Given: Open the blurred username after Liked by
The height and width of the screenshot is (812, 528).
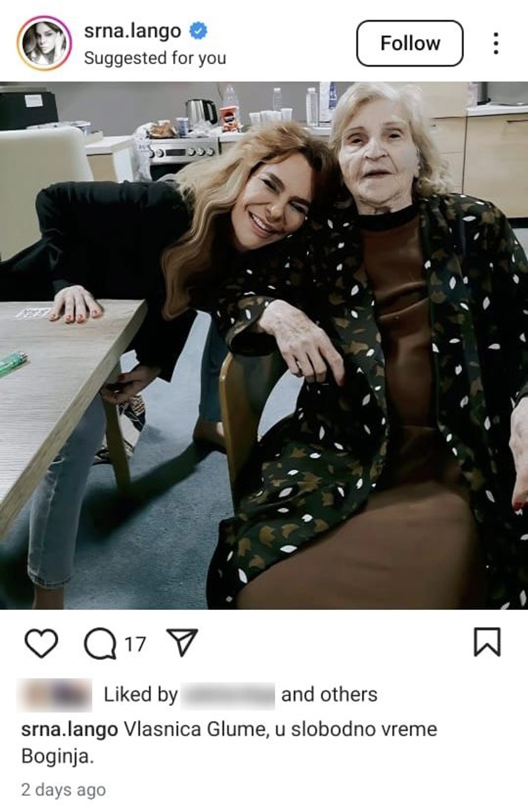Looking at the screenshot, I should pyautogui.click(x=229, y=695).
